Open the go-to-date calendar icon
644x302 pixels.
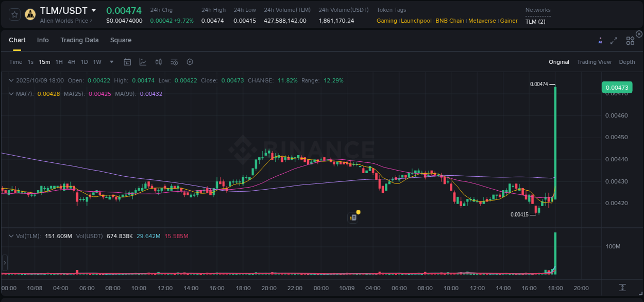click(127, 62)
